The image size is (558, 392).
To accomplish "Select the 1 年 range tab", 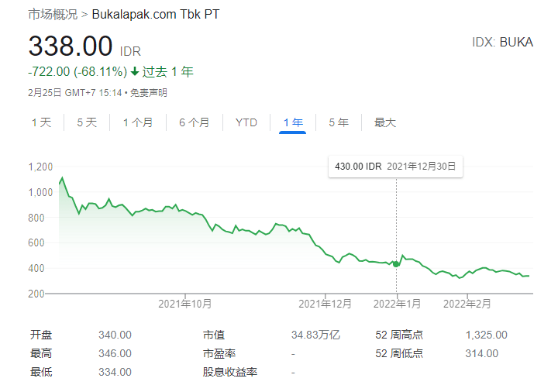I will point(293,122).
